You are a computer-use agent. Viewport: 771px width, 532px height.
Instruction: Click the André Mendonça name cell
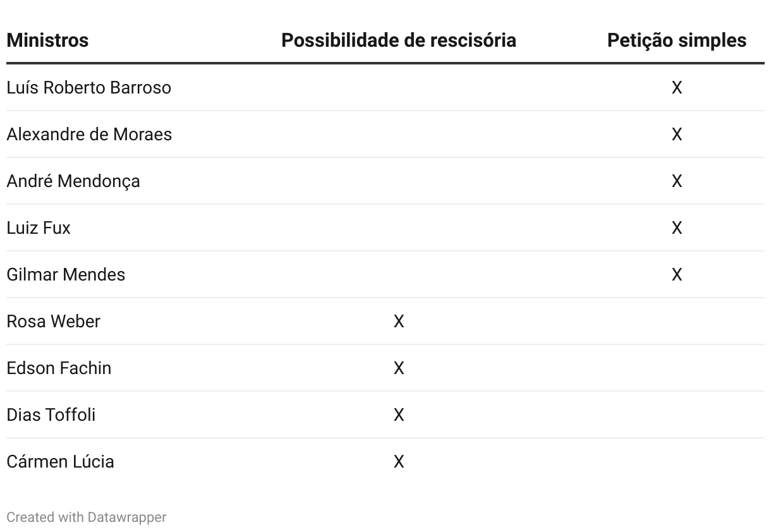coord(73,181)
